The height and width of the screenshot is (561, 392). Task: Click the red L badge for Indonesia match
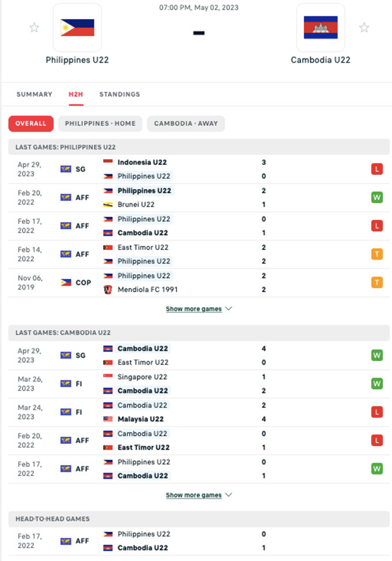pyautogui.click(x=376, y=169)
